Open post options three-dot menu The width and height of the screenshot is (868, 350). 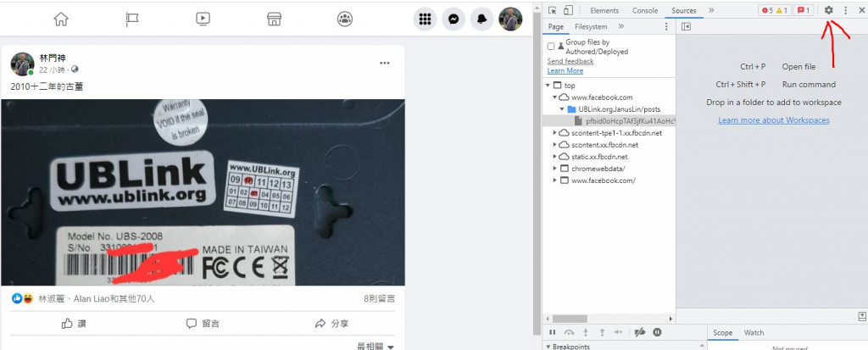[x=385, y=63]
